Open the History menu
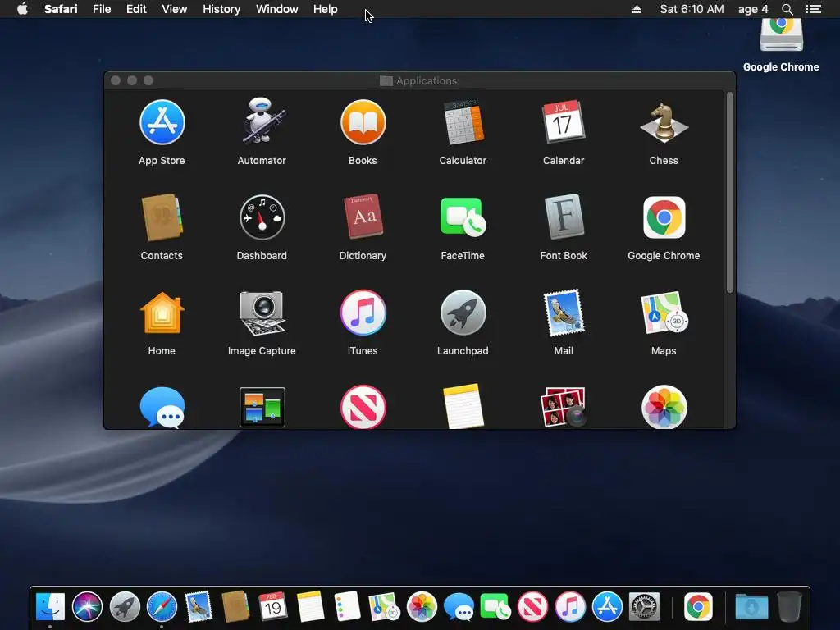Viewport: 840px width, 630px height. (221, 9)
